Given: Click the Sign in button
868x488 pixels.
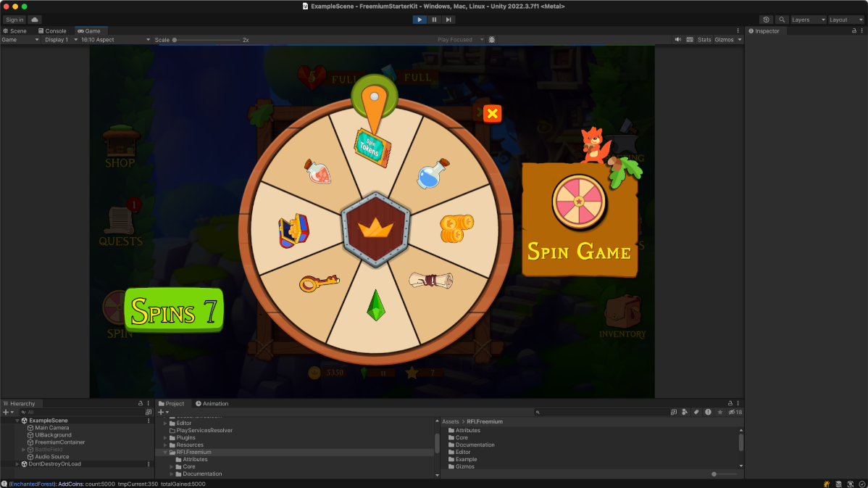Looking at the screenshot, I should 14,20.
